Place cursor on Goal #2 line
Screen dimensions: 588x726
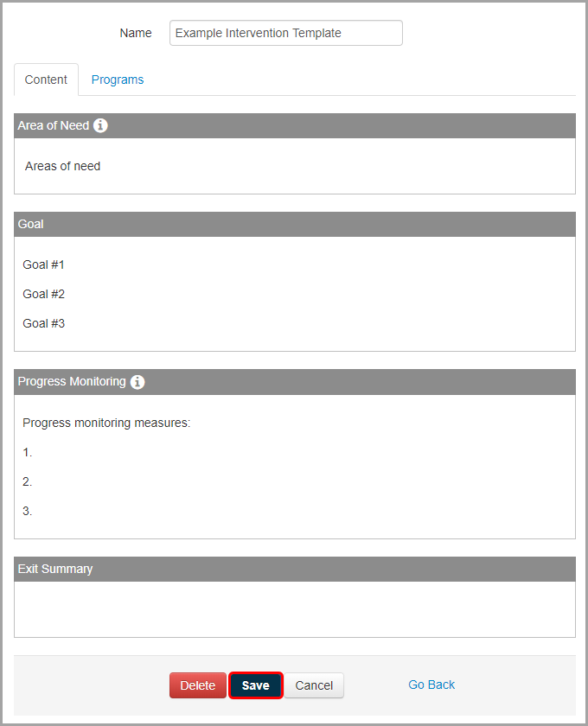(x=44, y=294)
